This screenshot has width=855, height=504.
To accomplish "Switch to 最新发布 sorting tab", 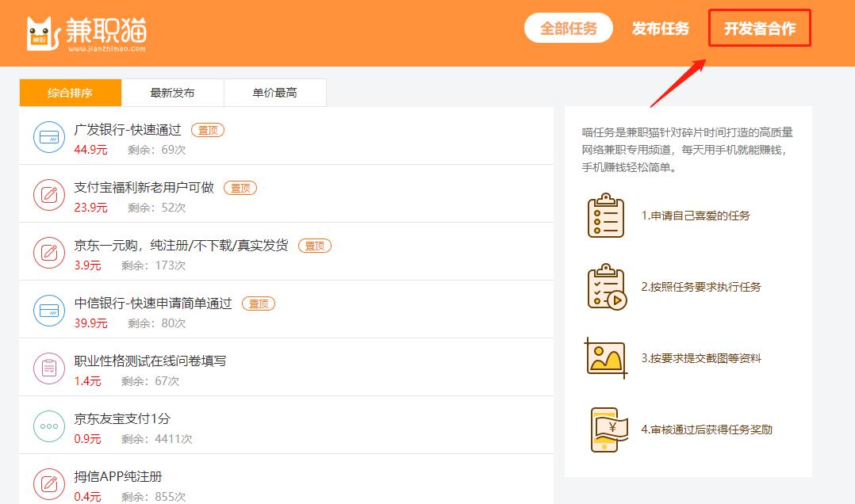I will [172, 93].
